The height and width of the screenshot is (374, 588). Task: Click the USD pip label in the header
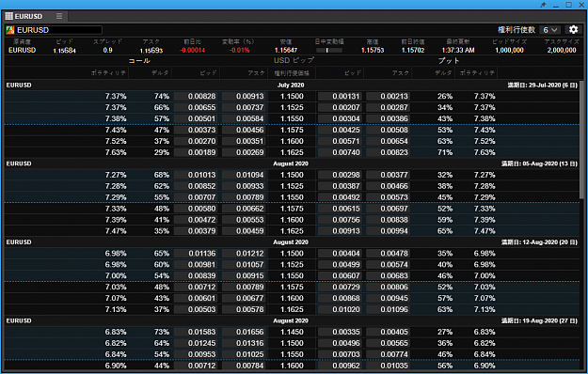pyautogui.click(x=294, y=60)
